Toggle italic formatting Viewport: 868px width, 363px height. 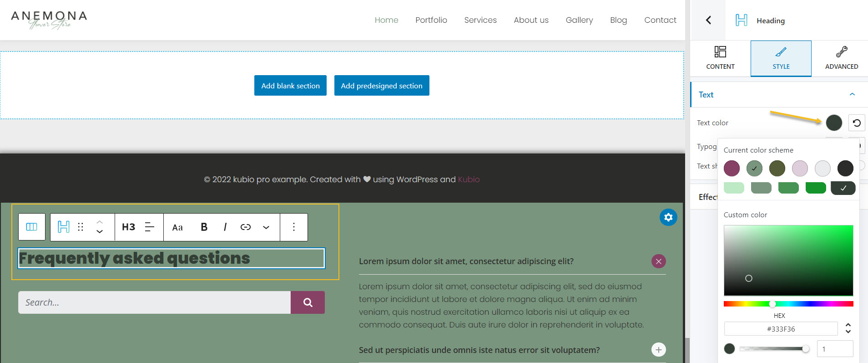point(225,227)
